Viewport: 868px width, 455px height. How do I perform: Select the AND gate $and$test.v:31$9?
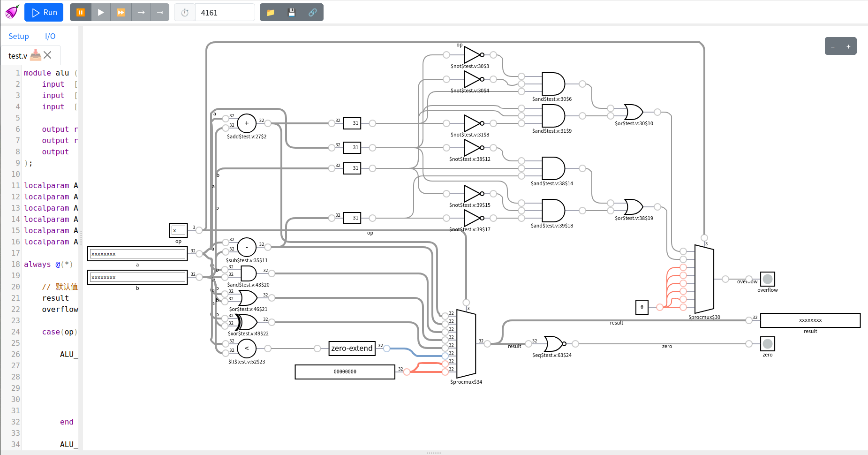553,116
